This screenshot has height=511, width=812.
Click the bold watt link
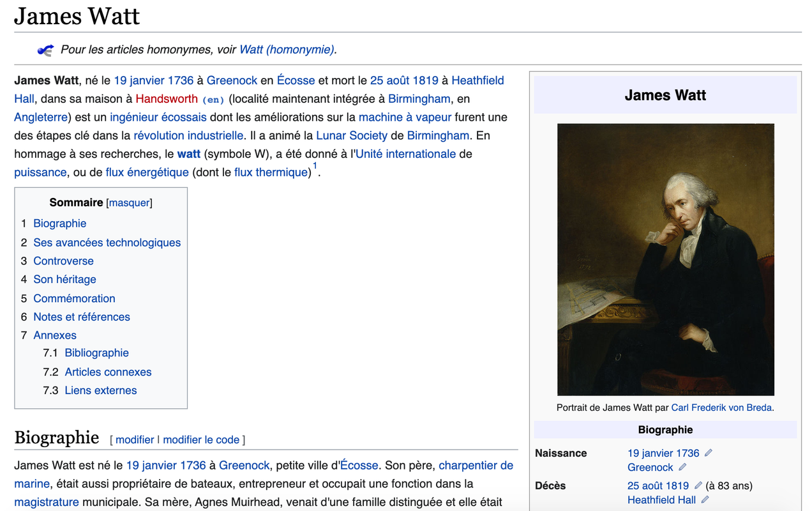[x=189, y=154]
